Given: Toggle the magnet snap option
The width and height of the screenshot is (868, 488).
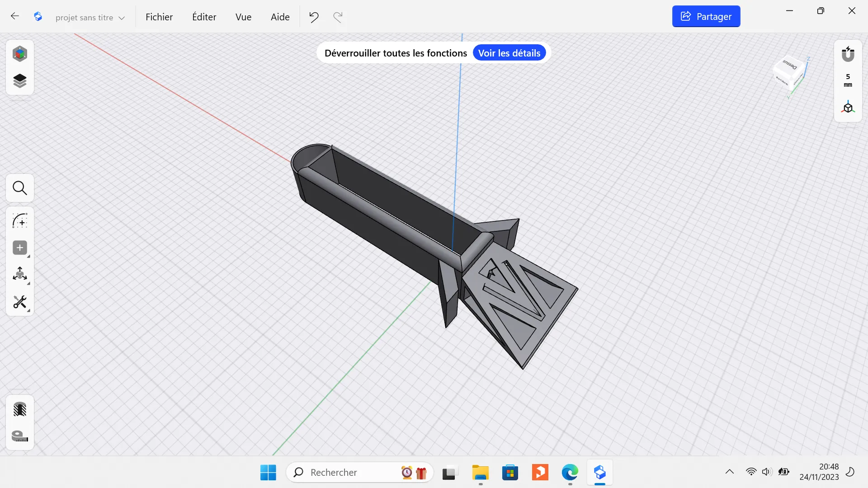Looking at the screenshot, I should 848,54.
